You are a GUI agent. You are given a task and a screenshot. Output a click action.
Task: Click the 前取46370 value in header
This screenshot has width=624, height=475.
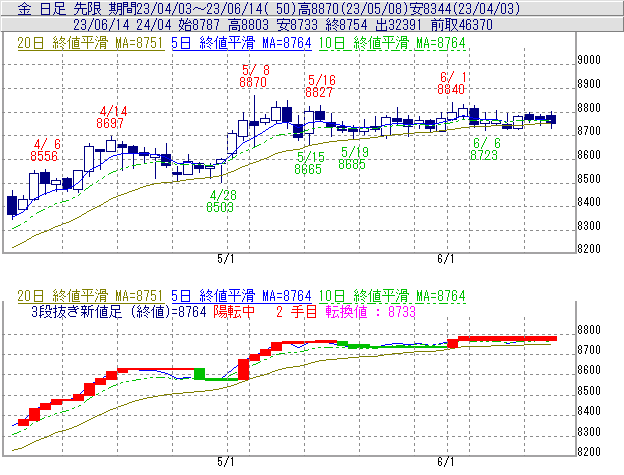point(462,25)
